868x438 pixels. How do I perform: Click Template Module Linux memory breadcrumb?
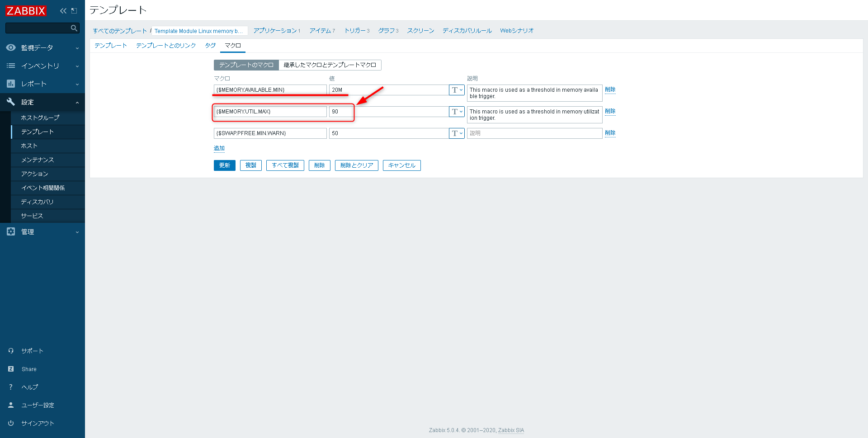click(198, 31)
